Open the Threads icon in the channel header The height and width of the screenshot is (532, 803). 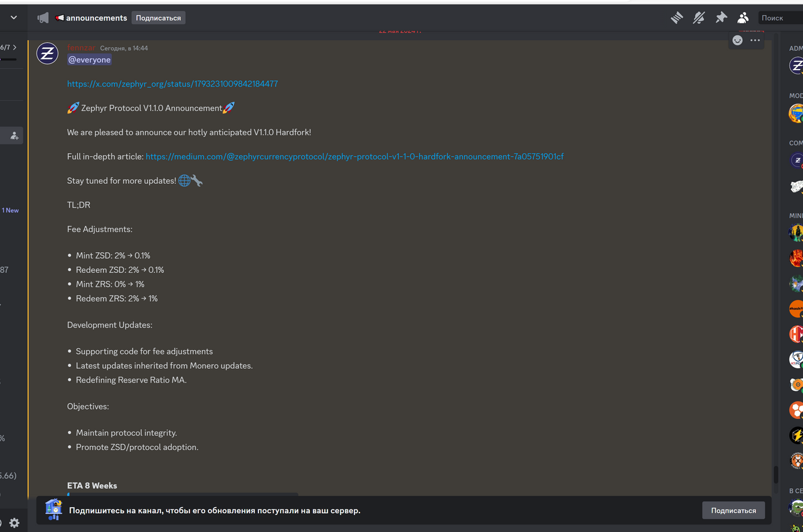click(x=676, y=18)
